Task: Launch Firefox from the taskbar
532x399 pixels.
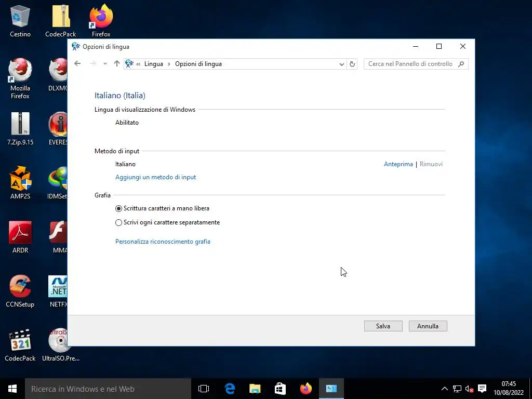Action: (x=305, y=389)
